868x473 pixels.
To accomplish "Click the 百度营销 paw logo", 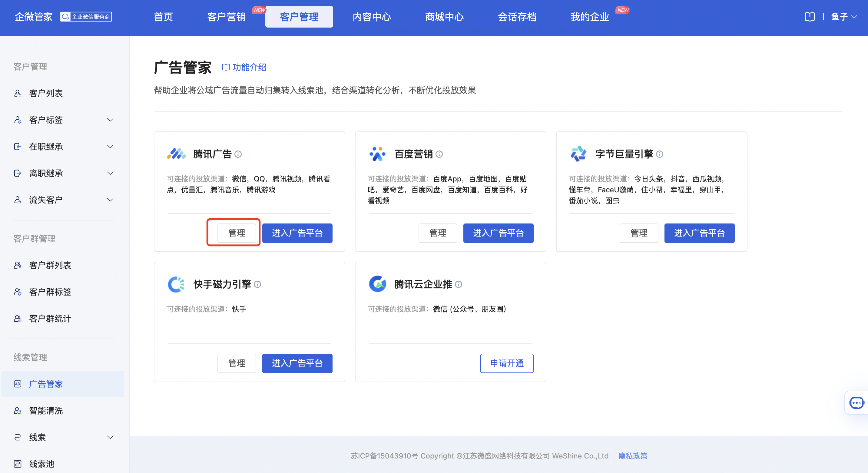I will (377, 154).
